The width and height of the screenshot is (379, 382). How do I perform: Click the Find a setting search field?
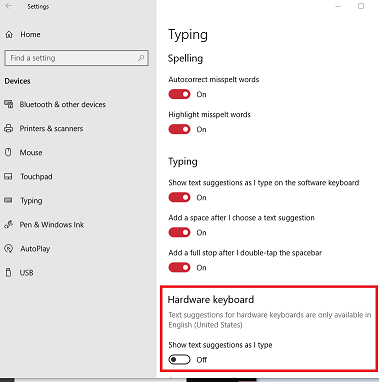[77, 58]
